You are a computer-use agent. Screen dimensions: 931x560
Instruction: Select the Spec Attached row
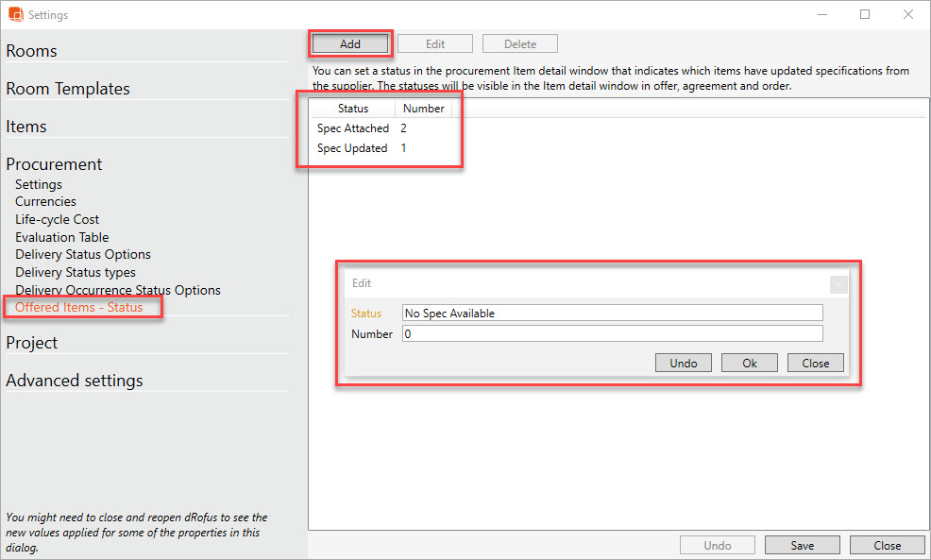coord(353,128)
